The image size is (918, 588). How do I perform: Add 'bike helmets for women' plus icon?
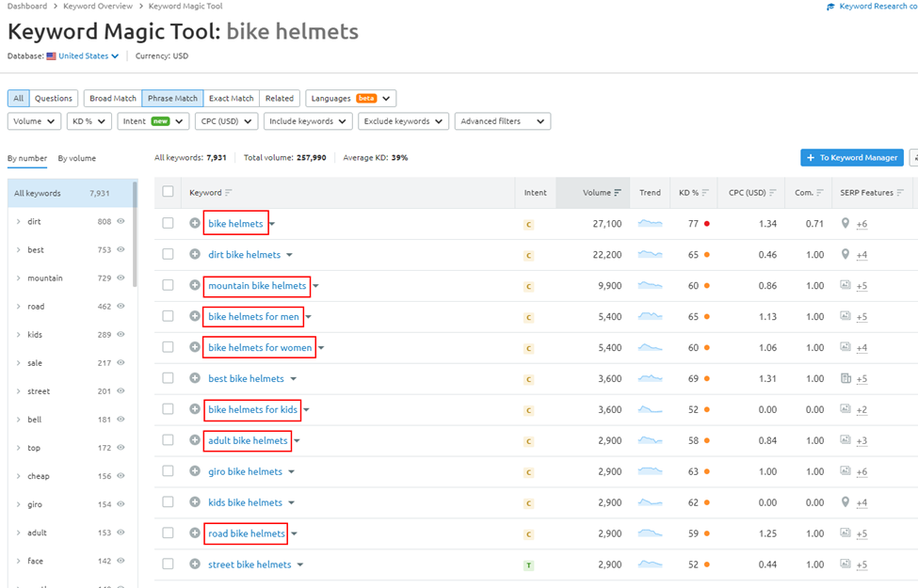[195, 347]
